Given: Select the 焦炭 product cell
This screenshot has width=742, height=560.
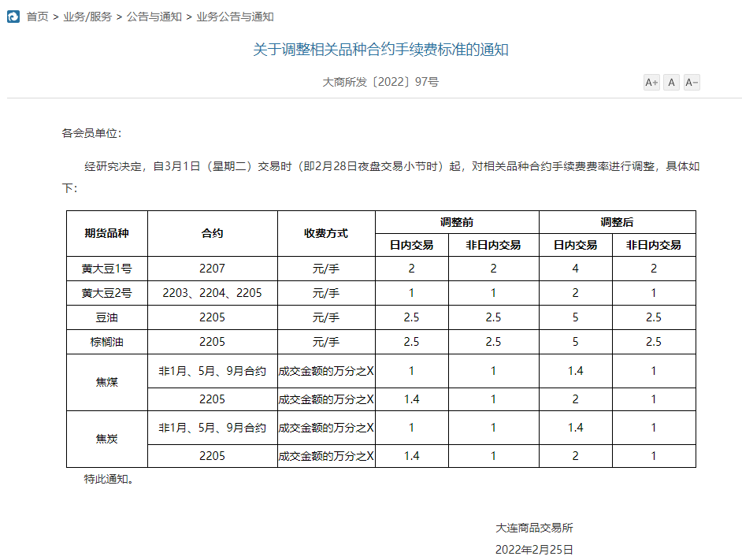Looking at the screenshot, I should tap(106, 439).
